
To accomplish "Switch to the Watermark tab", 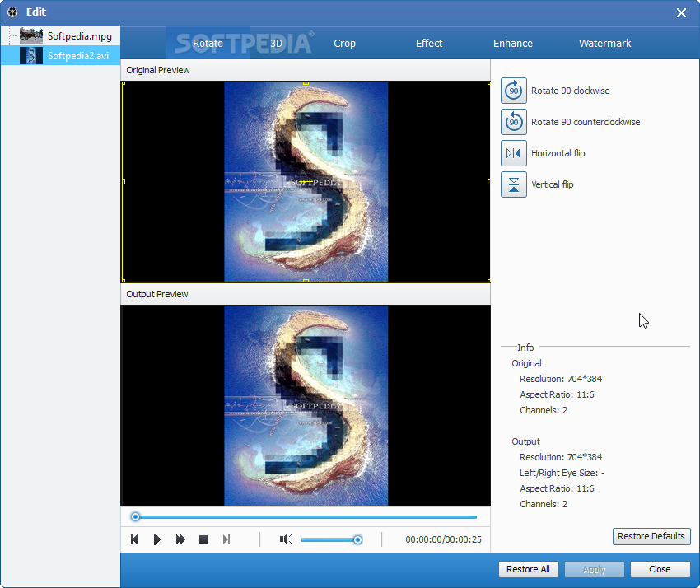I will click(605, 44).
